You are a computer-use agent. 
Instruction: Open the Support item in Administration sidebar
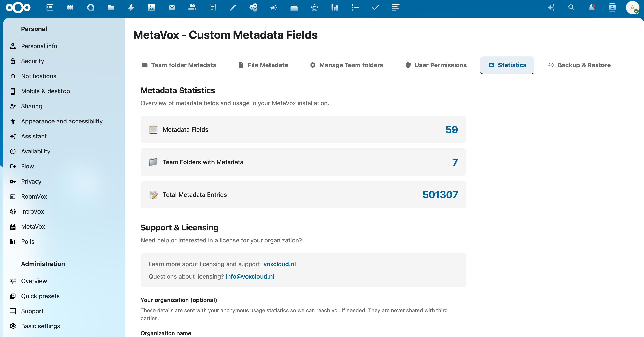click(64, 311)
